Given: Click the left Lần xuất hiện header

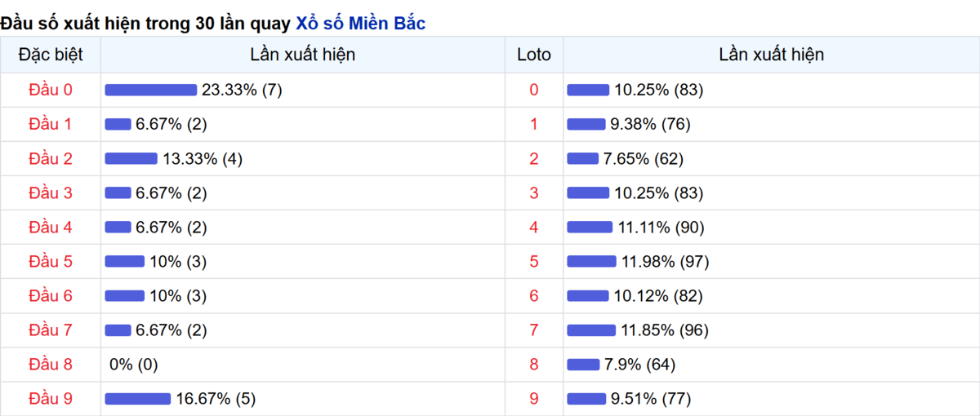Looking at the screenshot, I should coord(303,55).
